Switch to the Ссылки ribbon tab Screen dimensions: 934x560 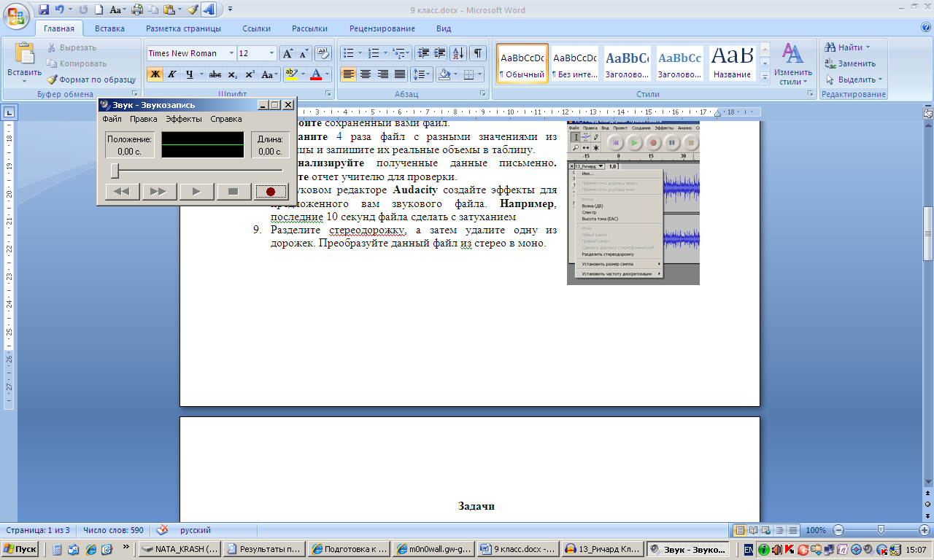[256, 29]
